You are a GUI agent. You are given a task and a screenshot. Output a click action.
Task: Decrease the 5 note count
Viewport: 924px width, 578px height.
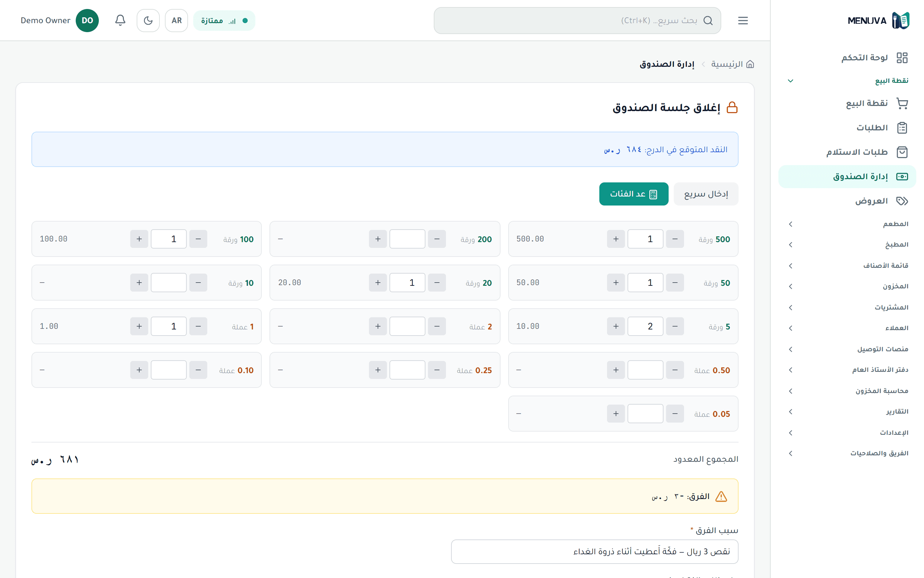coord(675,326)
